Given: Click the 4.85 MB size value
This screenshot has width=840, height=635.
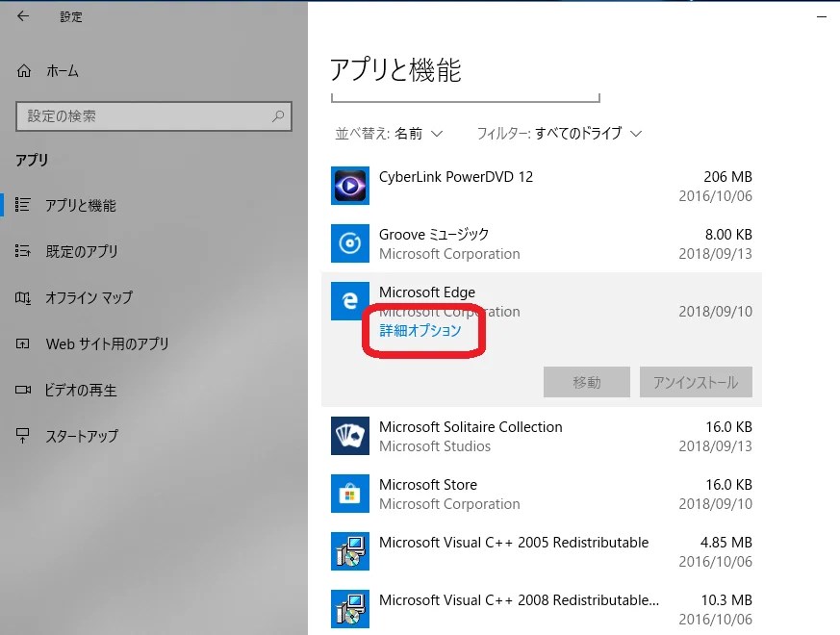Looking at the screenshot, I should pyautogui.click(x=725, y=543).
